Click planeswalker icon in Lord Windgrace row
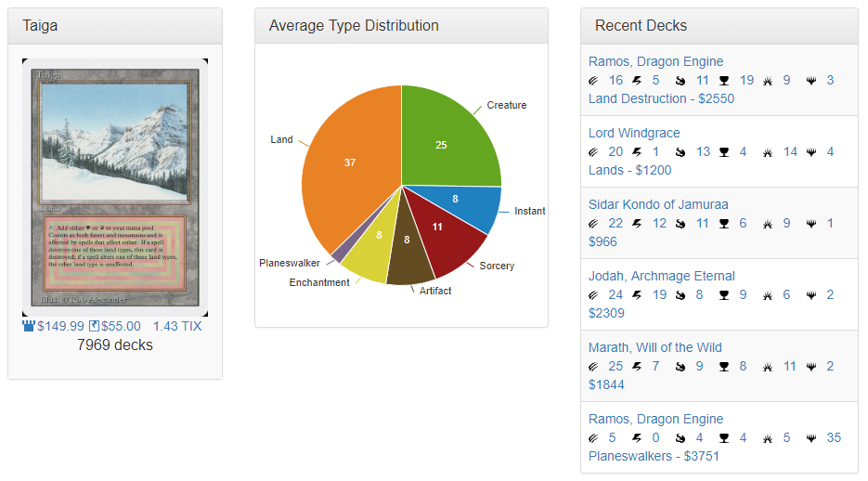The image size is (868, 481). [x=811, y=152]
